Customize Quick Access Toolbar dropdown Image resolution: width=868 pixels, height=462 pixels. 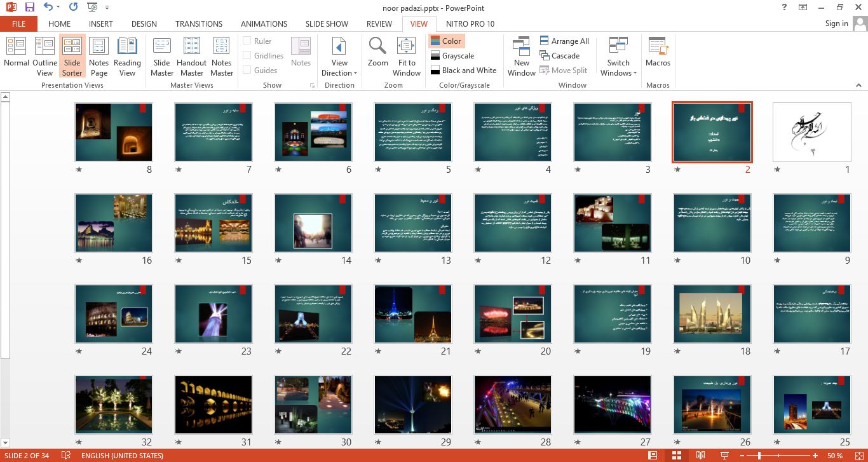[107, 8]
